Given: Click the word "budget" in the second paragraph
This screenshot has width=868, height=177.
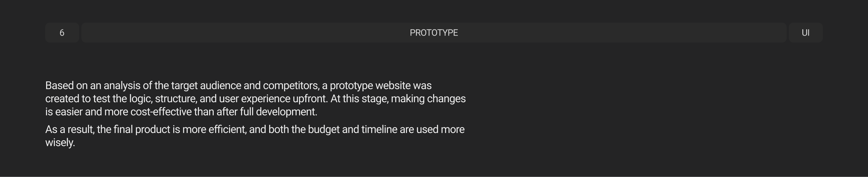Looking at the screenshot, I should pyautogui.click(x=323, y=129).
